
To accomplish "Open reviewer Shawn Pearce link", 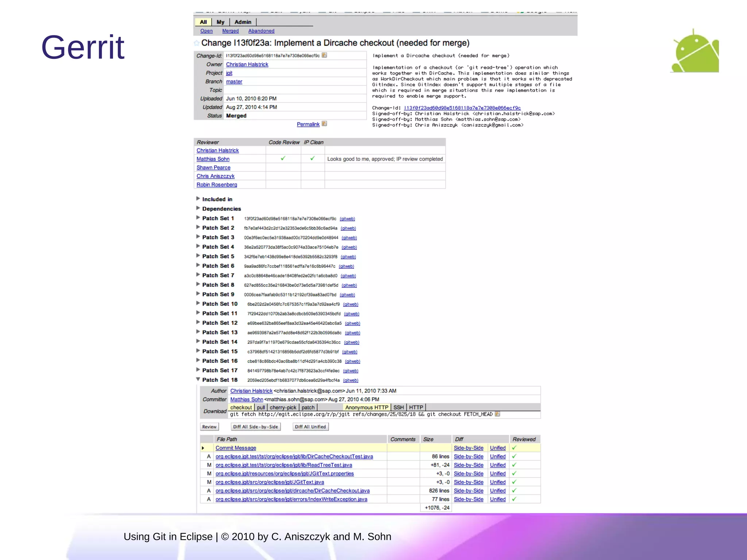I will tap(213, 167).
